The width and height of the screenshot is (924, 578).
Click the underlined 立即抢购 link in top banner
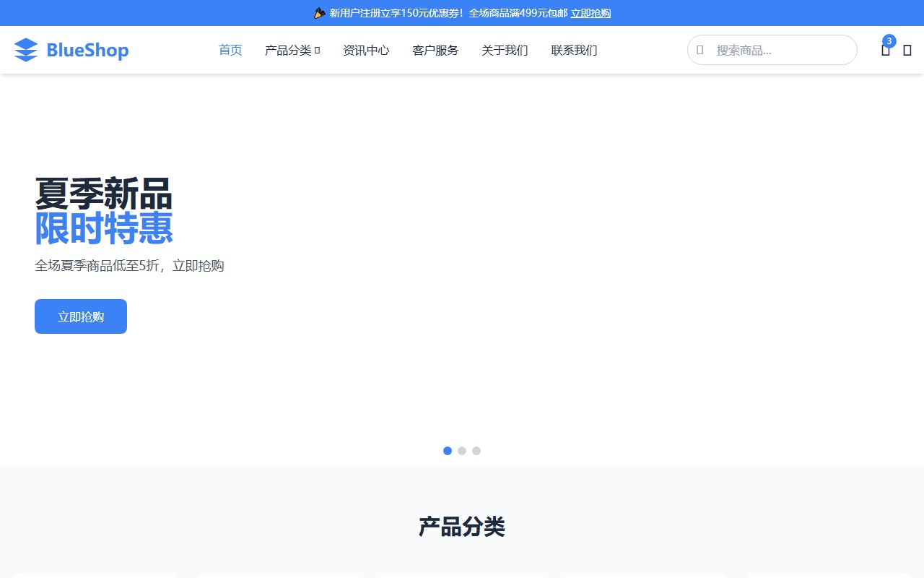click(x=590, y=13)
